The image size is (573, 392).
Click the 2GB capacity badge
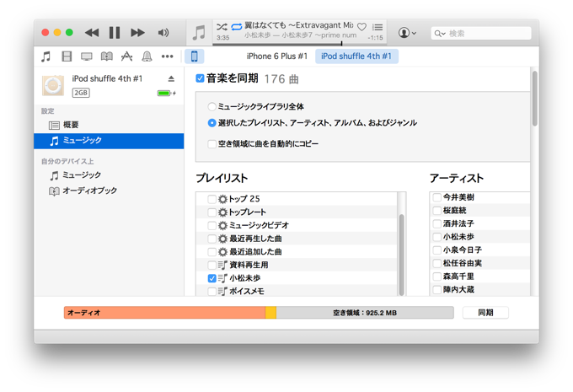81,93
